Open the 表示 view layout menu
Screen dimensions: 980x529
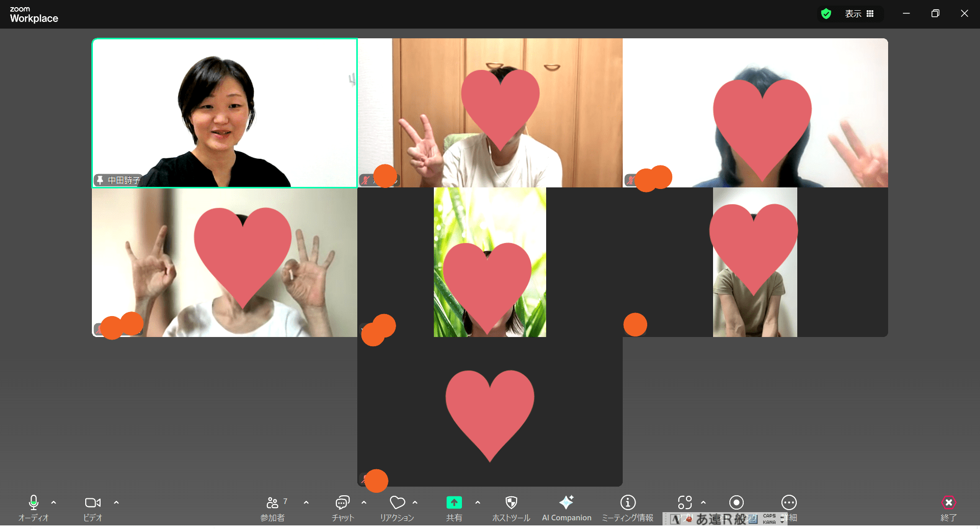pyautogui.click(x=859, y=14)
